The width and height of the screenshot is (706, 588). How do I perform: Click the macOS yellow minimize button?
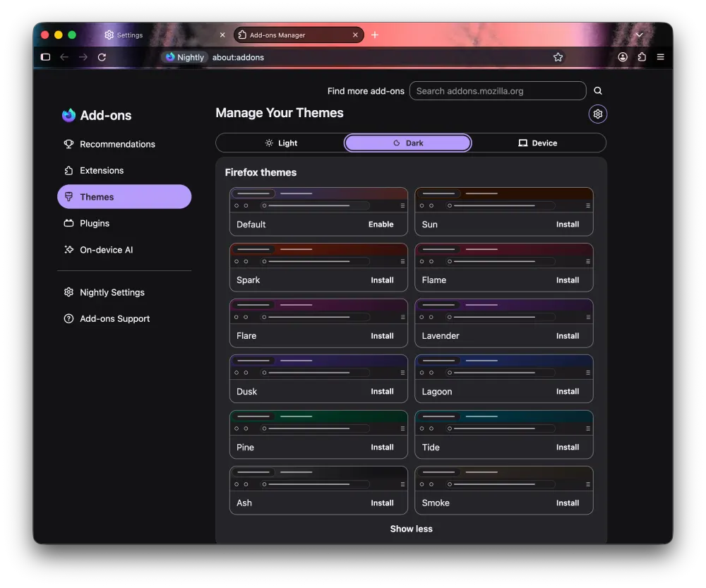(59, 35)
